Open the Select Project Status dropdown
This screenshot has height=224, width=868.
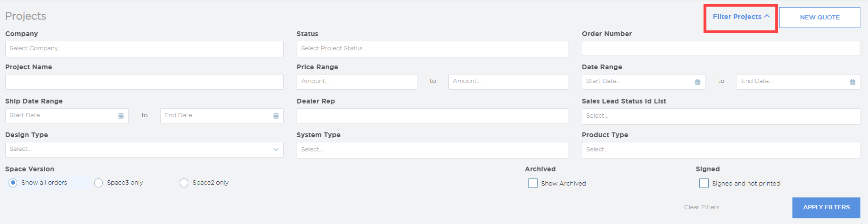433,49
